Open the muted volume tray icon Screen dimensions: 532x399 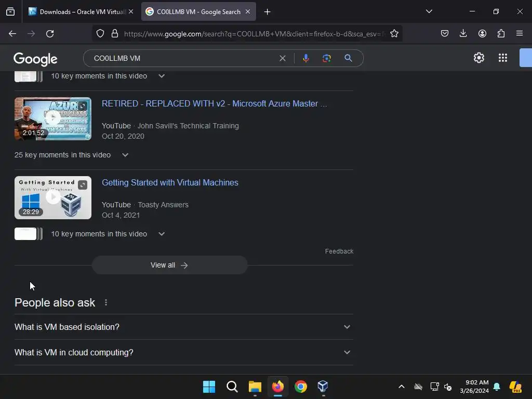point(448,387)
